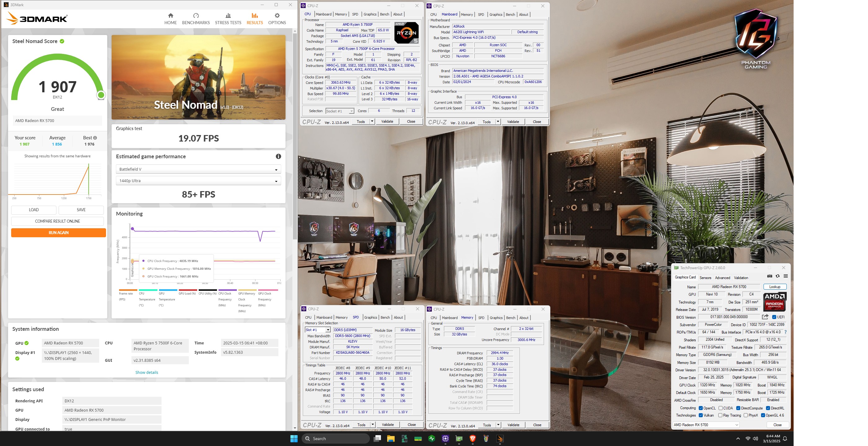Click the Ryzen 5 logo in CPU-Z
Image resolution: width=868 pixels, height=446 pixels.
[x=406, y=33]
